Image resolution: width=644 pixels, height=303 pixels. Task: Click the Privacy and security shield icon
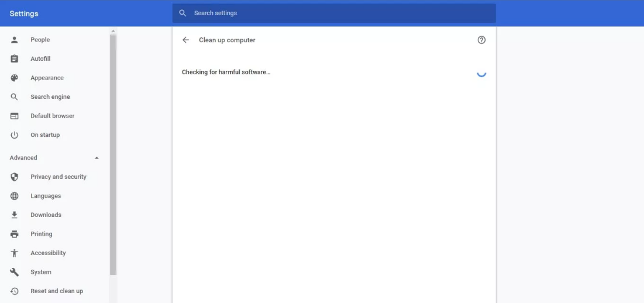coord(15,177)
